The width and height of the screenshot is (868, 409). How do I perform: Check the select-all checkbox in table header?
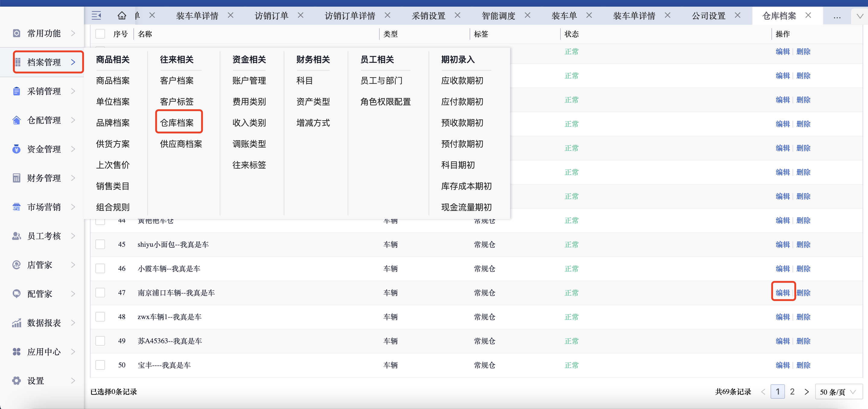click(x=100, y=34)
